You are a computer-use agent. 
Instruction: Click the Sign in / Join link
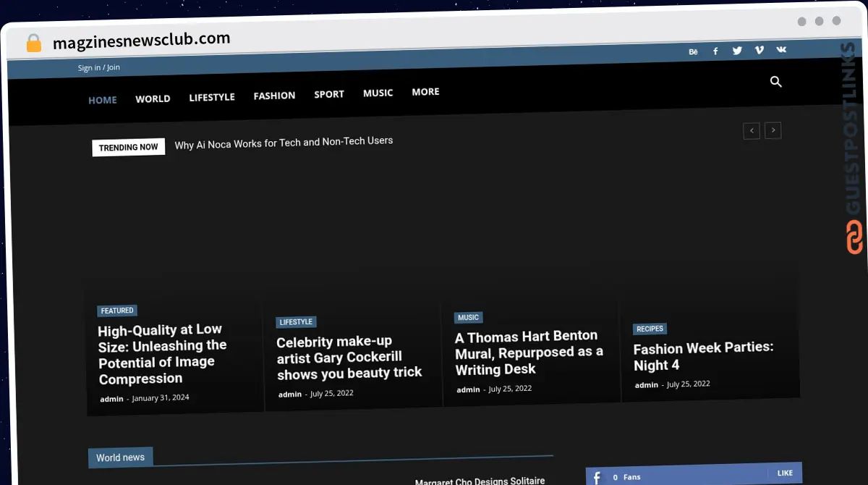[x=99, y=67]
